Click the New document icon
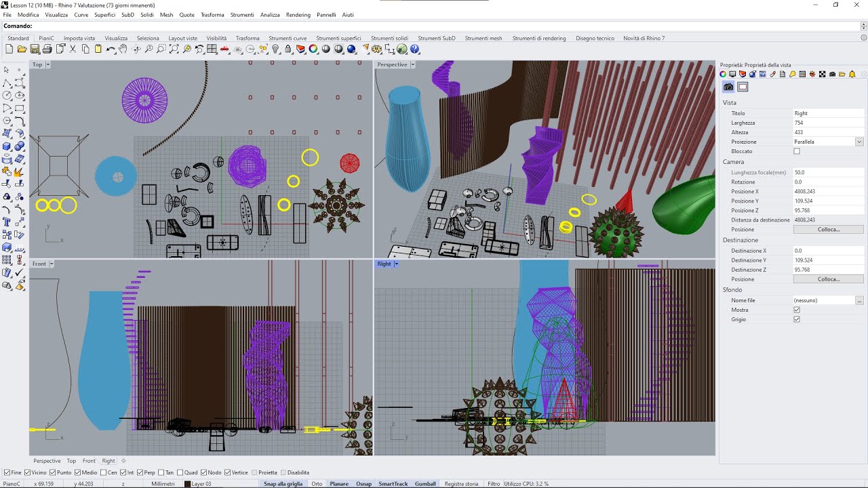 9,49
